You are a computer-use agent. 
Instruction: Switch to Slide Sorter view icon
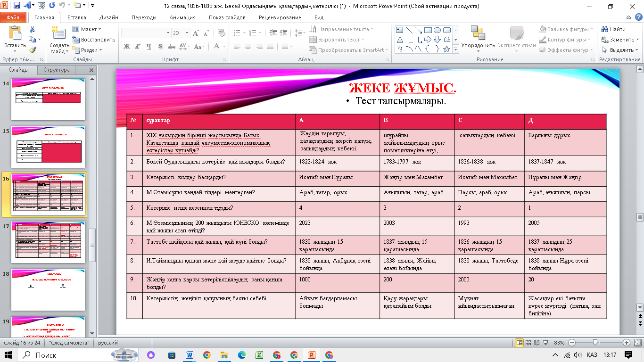point(529,343)
